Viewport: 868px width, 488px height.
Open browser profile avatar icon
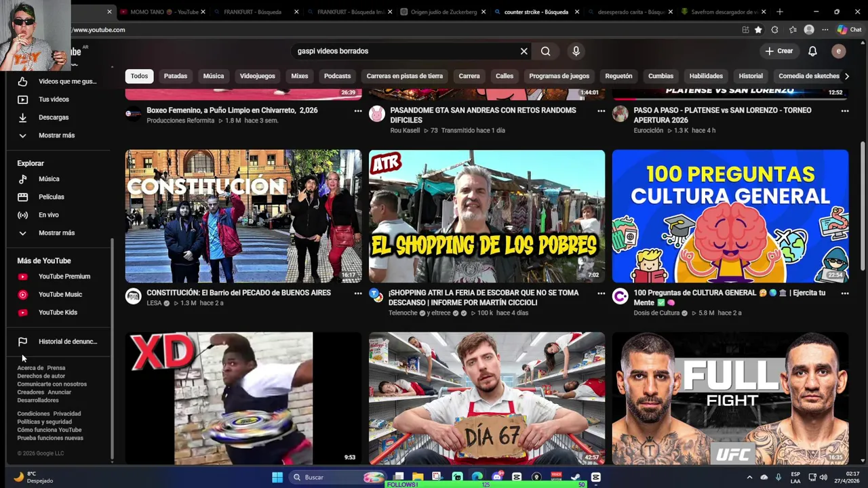(809, 30)
